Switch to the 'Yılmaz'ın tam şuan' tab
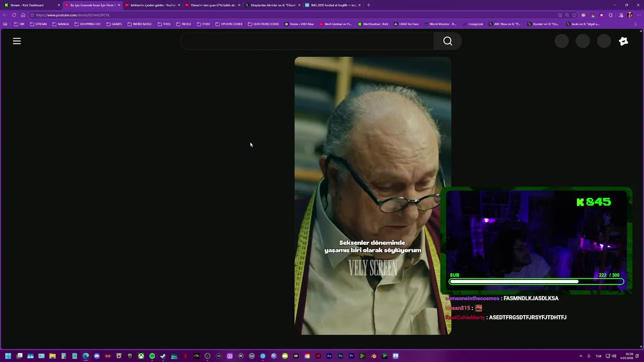The image size is (644, 362). tap(212, 5)
